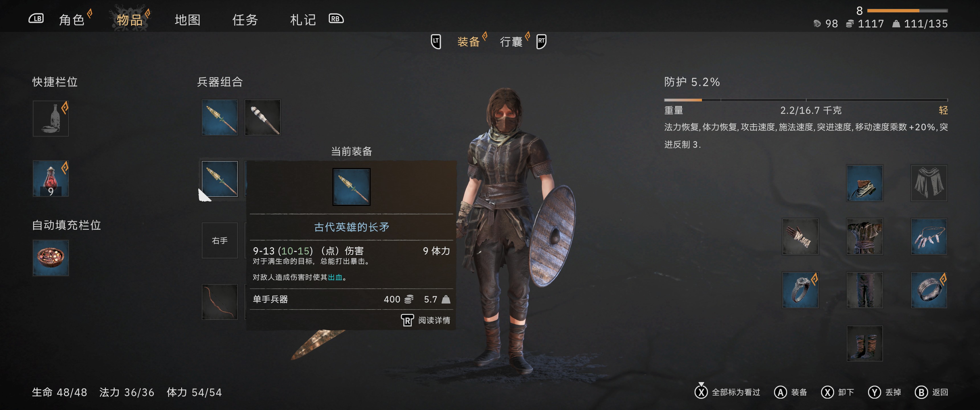Click the weight bar under 防护

pyautogui.click(x=806, y=100)
